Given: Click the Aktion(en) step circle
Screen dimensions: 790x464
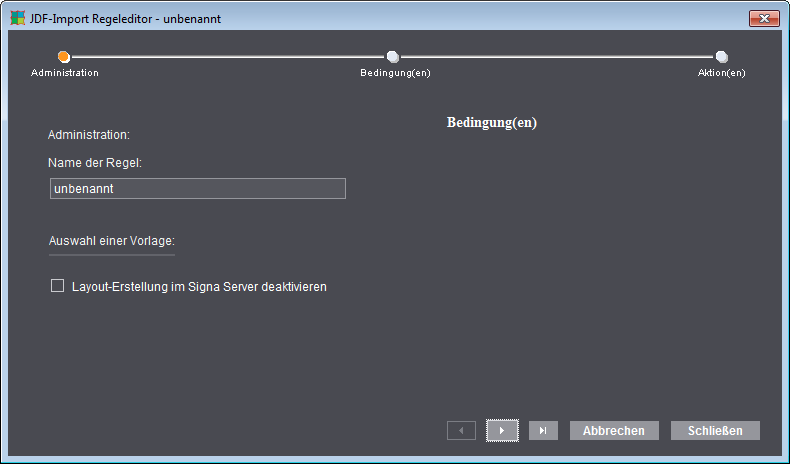Looking at the screenshot, I should click(722, 57).
